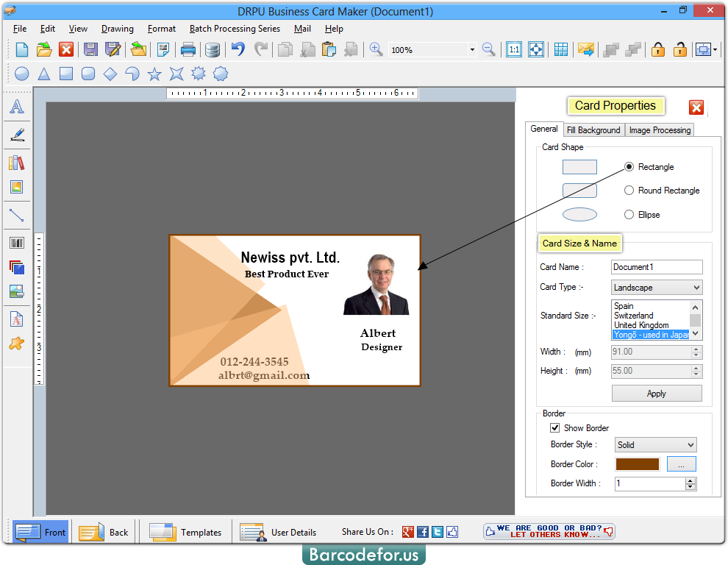Click the red X delete toolbar icon

(x=66, y=49)
